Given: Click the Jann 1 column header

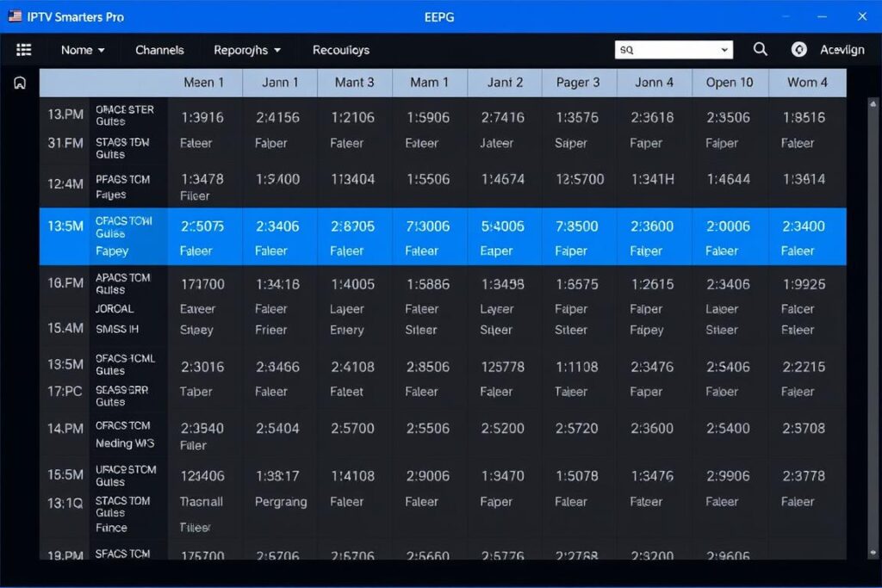Looking at the screenshot, I should 279,83.
